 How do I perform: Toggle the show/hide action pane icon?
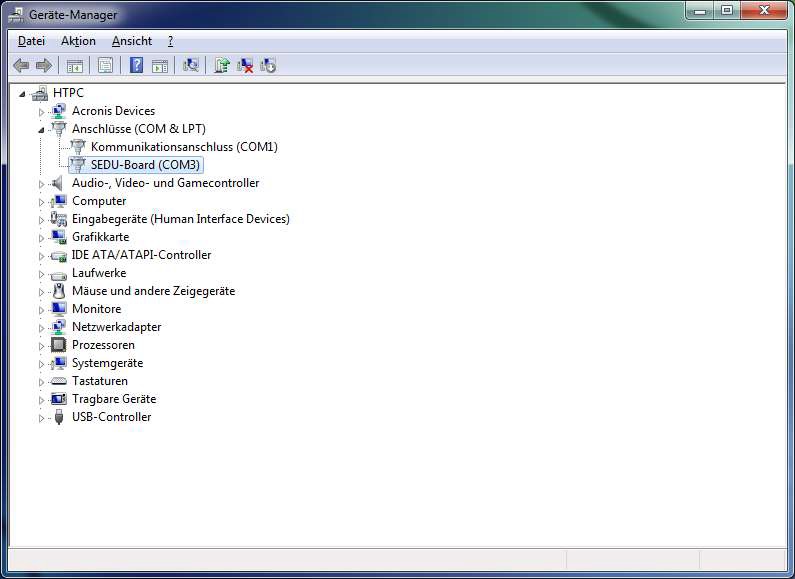tap(160, 65)
